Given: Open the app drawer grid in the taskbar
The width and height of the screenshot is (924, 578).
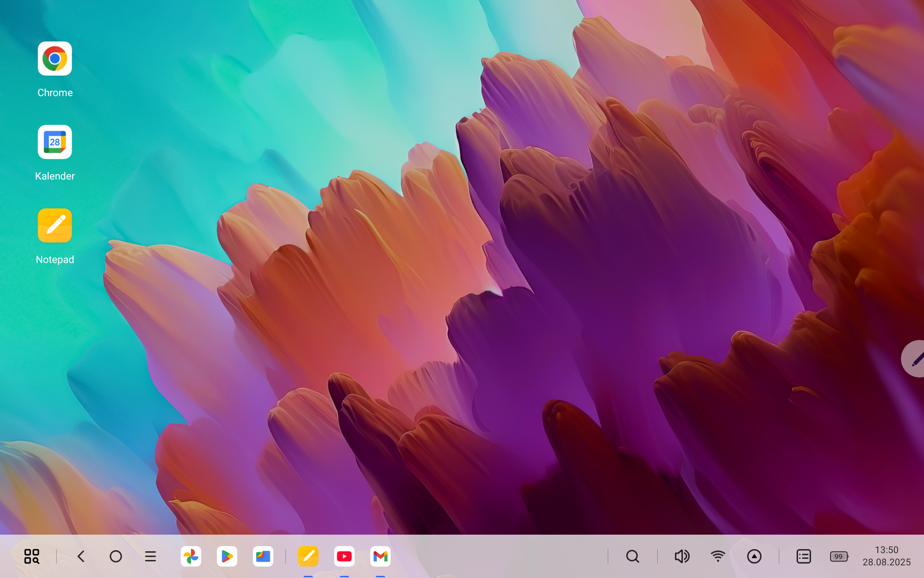Looking at the screenshot, I should click(32, 556).
